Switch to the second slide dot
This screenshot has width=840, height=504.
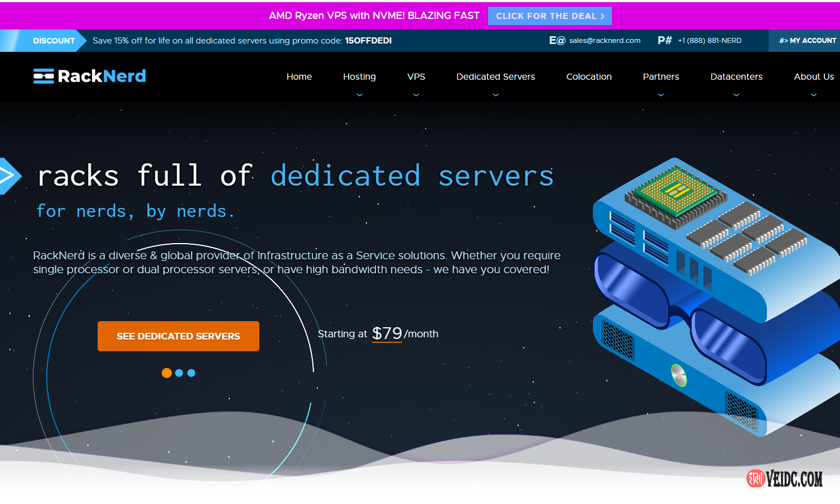pos(179,373)
